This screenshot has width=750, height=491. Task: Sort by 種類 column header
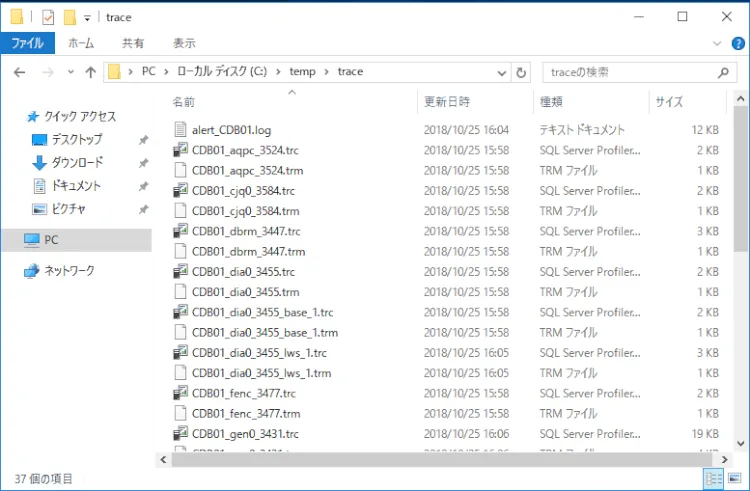point(551,101)
